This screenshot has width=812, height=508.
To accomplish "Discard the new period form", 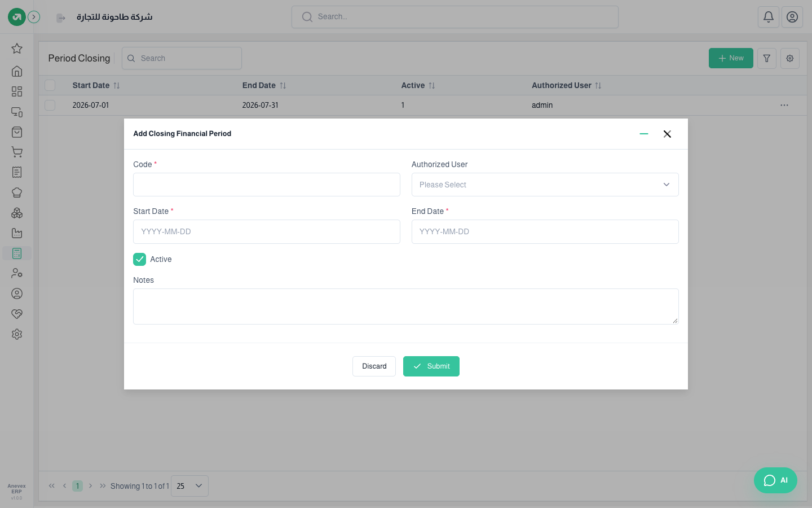I will click(x=374, y=366).
